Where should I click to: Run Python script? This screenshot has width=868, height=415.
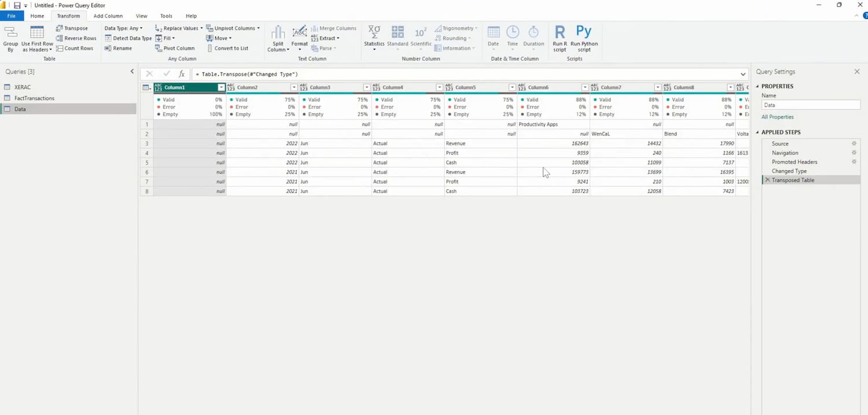[584, 39]
